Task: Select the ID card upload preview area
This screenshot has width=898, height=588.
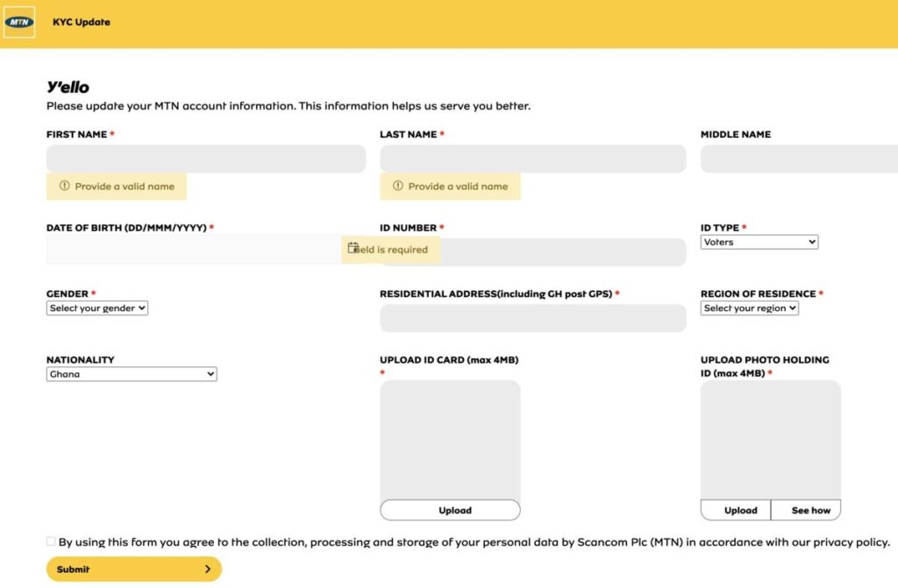Action: pyautogui.click(x=450, y=440)
